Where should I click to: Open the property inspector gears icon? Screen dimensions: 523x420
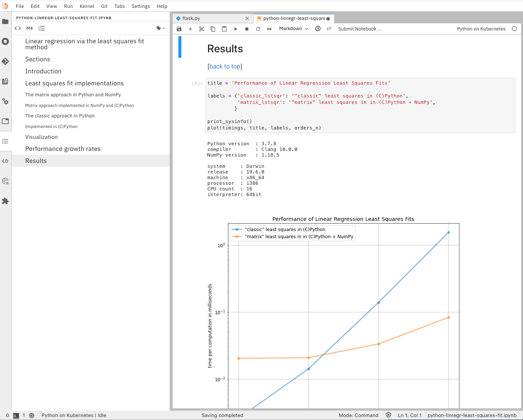click(5, 101)
